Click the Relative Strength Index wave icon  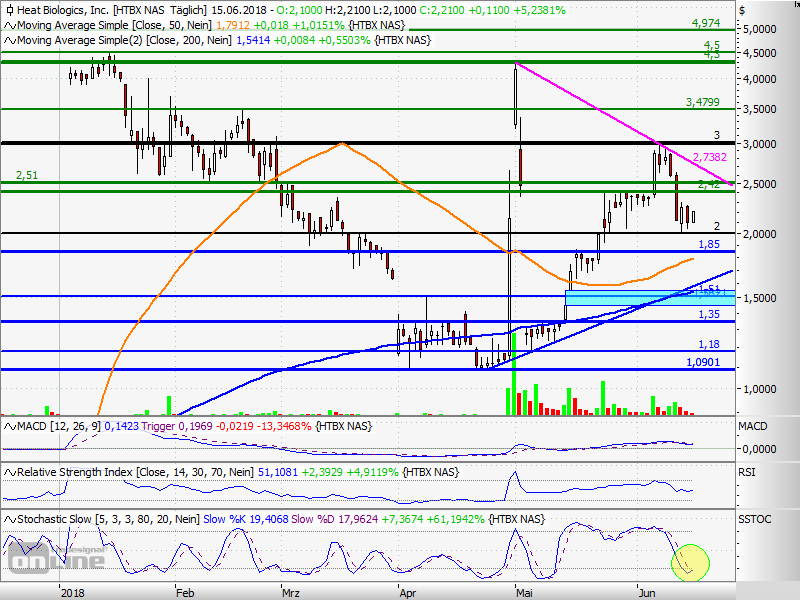[8, 473]
